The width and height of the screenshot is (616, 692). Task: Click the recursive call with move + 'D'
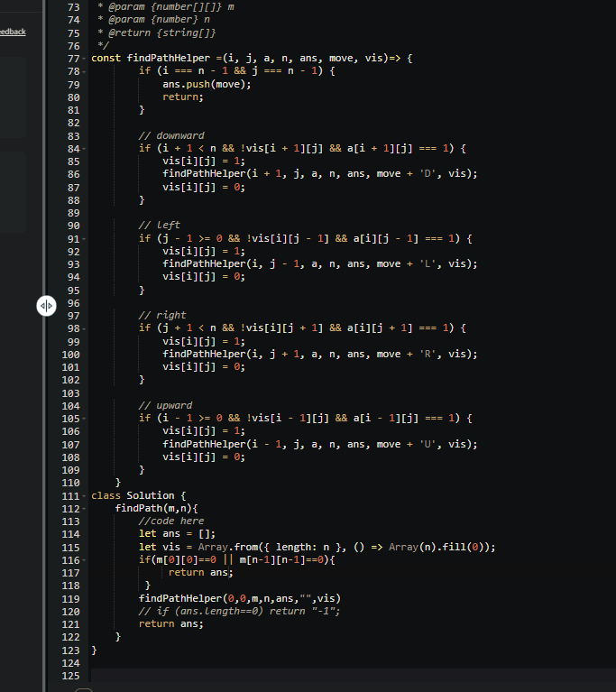[x=320, y=173]
